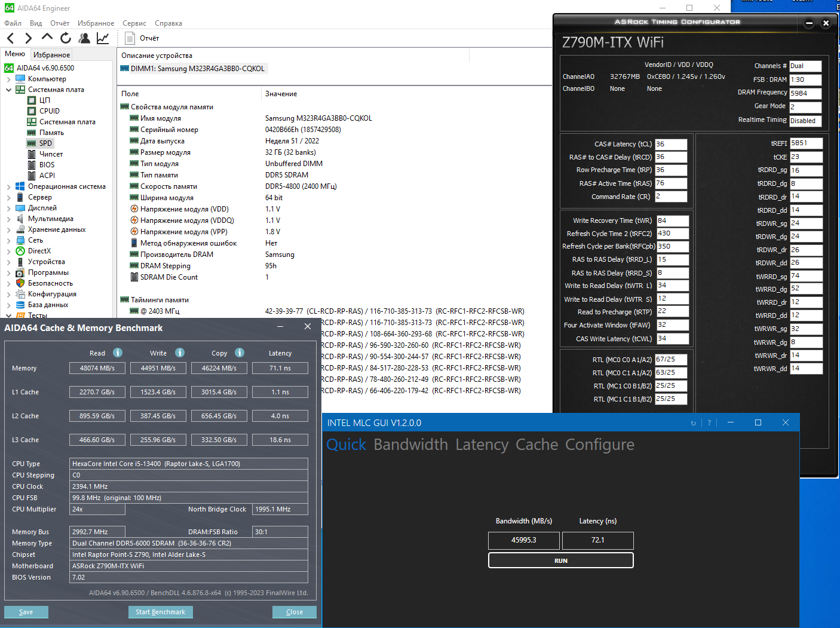Expand the Сервер tree node

pos(8,197)
